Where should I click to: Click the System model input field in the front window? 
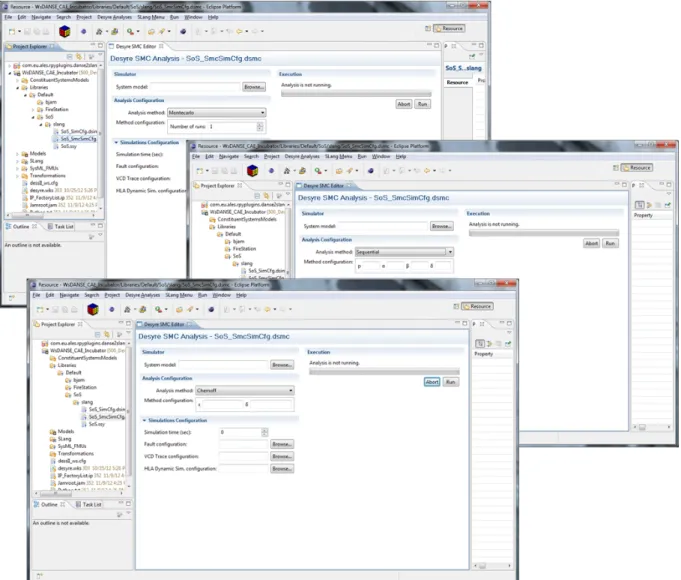click(223, 365)
